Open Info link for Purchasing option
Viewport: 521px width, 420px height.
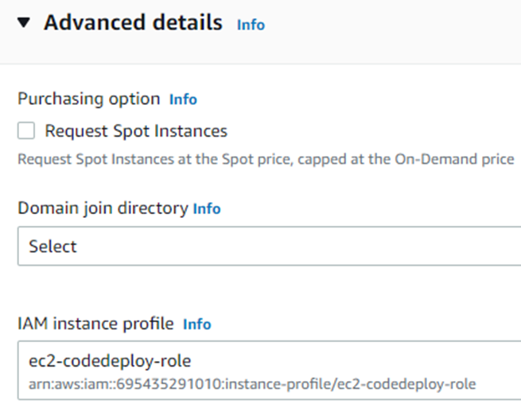(183, 99)
